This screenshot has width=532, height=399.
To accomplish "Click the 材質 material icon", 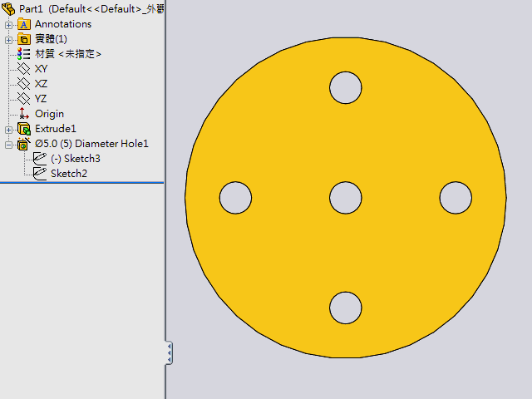I will click(x=24, y=54).
